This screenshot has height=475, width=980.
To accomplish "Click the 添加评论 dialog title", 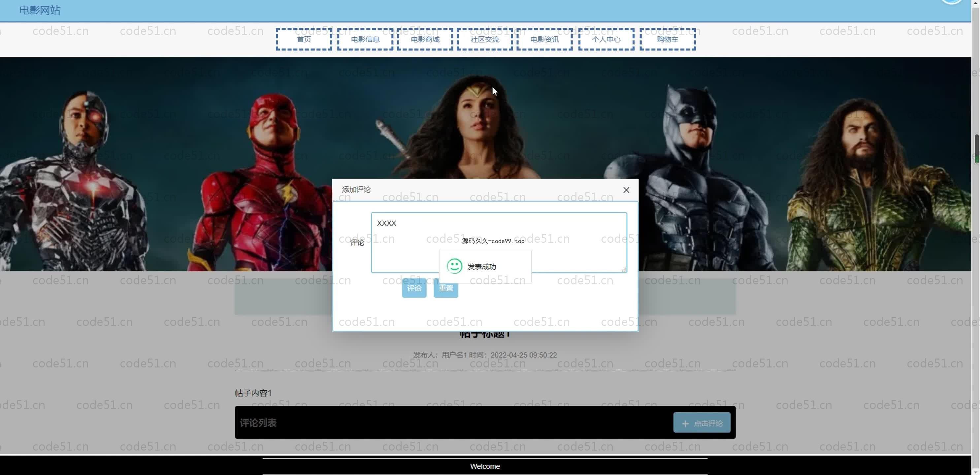I will click(x=356, y=189).
